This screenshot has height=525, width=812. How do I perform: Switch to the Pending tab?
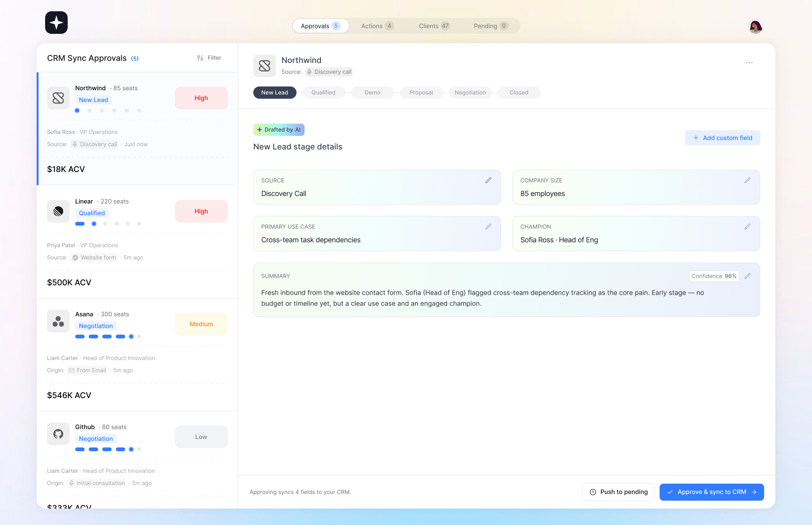pyautogui.click(x=491, y=26)
